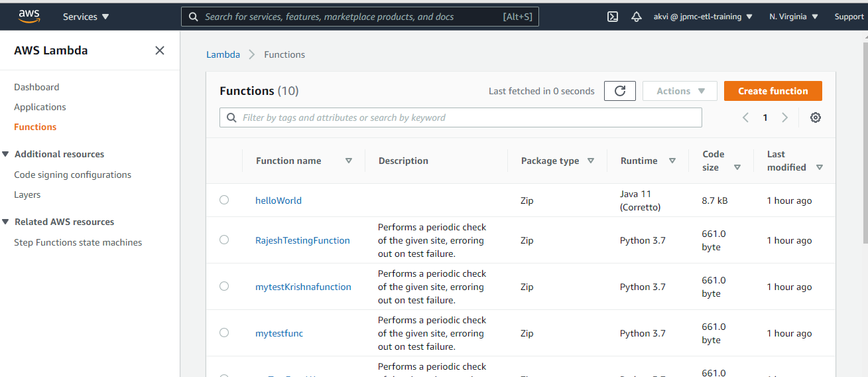Collapse the Additional resources section
The width and height of the screenshot is (868, 377).
5,154
